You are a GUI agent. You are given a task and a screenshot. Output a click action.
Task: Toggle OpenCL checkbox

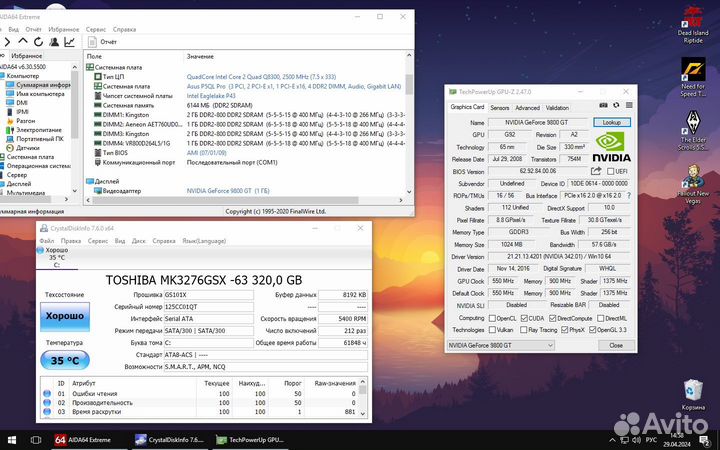[492, 318]
